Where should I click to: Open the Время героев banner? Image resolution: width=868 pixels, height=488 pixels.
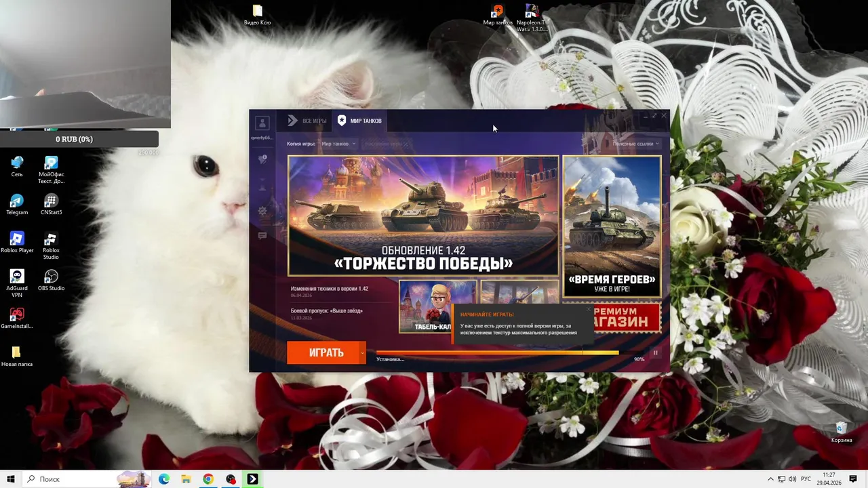click(612, 226)
